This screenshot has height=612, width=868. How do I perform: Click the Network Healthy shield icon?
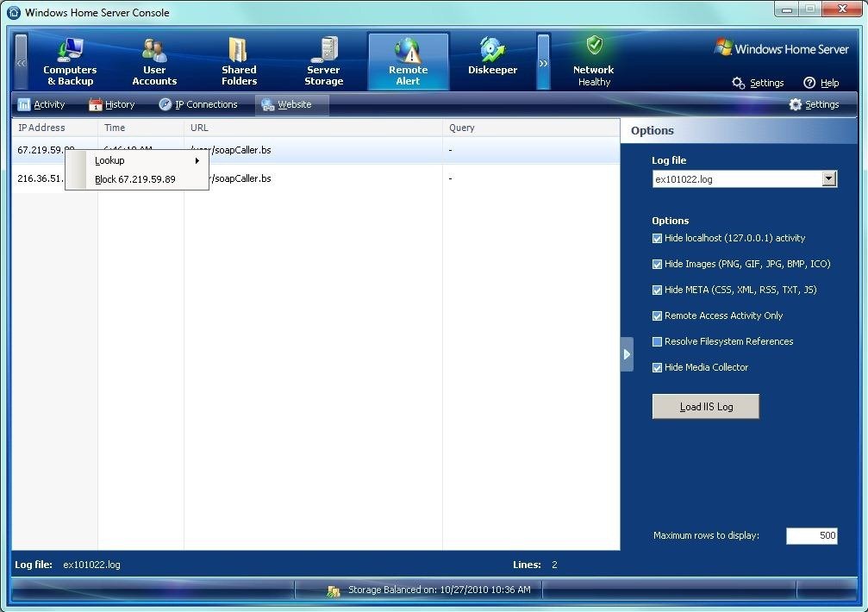pos(595,45)
